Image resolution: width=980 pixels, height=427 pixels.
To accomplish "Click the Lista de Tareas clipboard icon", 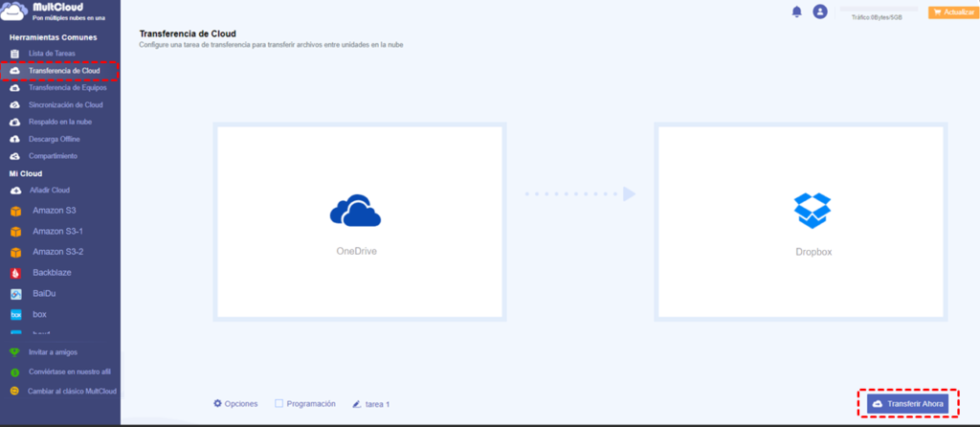I will (15, 54).
